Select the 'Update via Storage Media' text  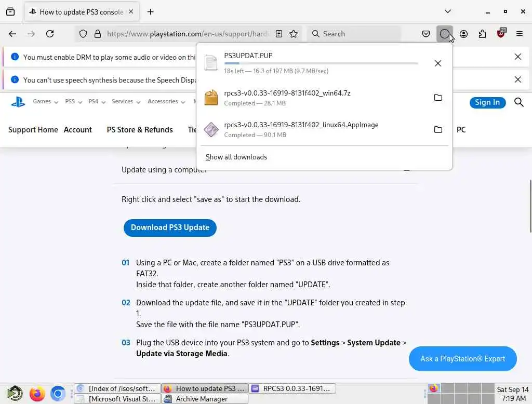[181, 354]
